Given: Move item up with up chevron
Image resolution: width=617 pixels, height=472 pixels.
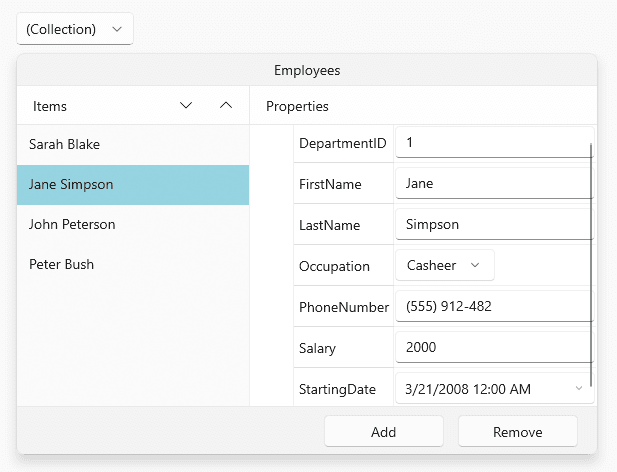Looking at the screenshot, I should click(x=226, y=105).
